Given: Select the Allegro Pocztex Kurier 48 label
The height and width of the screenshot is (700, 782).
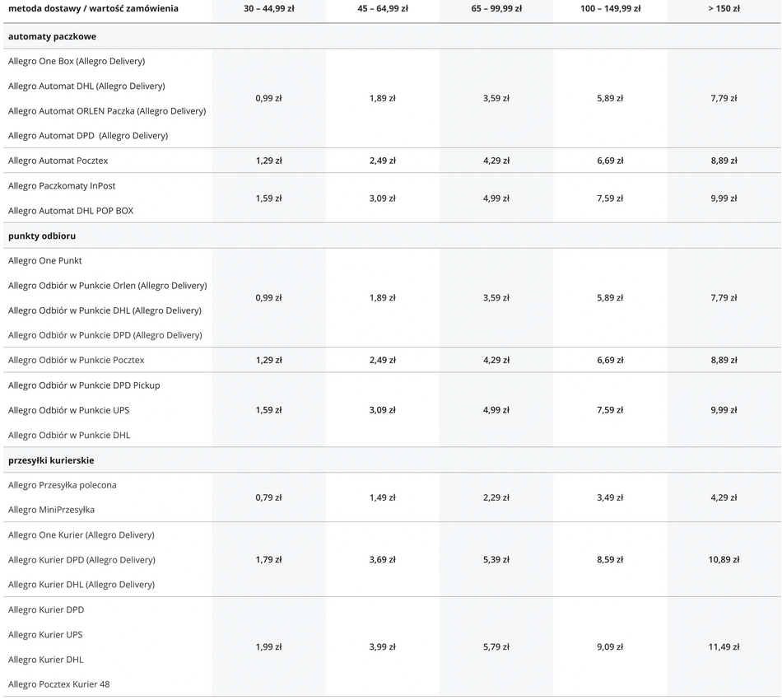Looking at the screenshot, I should coord(58,684).
